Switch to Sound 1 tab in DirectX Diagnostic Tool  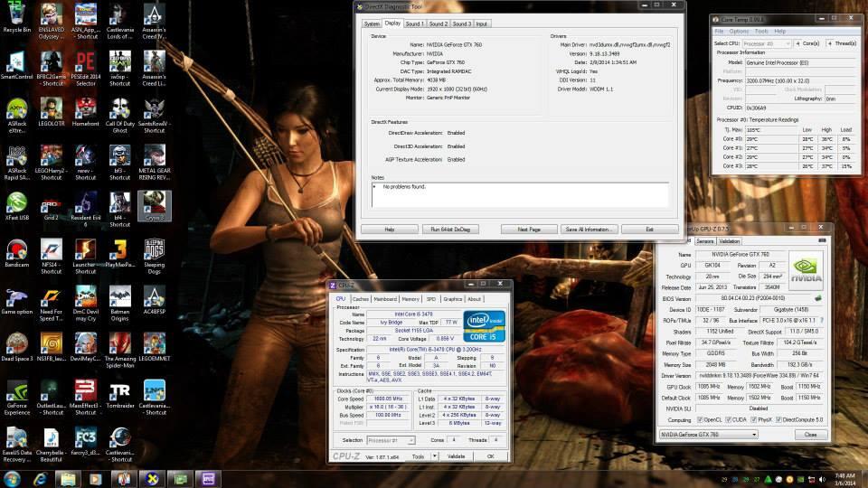coord(414,23)
